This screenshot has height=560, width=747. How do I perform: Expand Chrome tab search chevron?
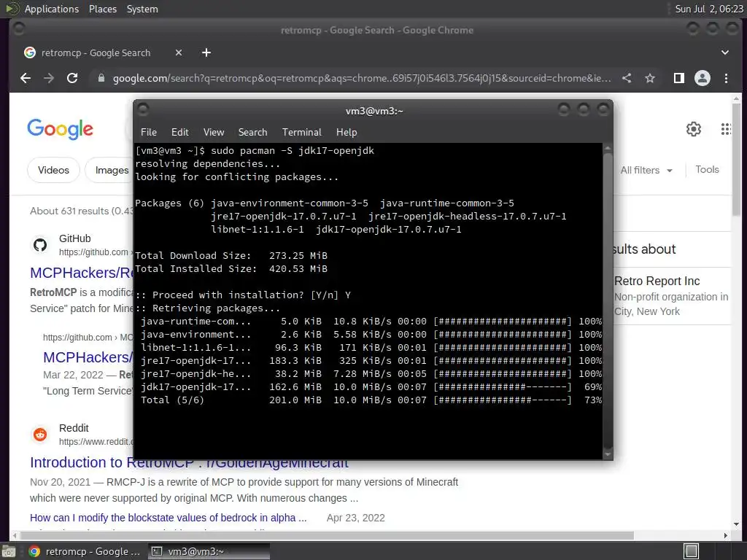pyautogui.click(x=724, y=52)
